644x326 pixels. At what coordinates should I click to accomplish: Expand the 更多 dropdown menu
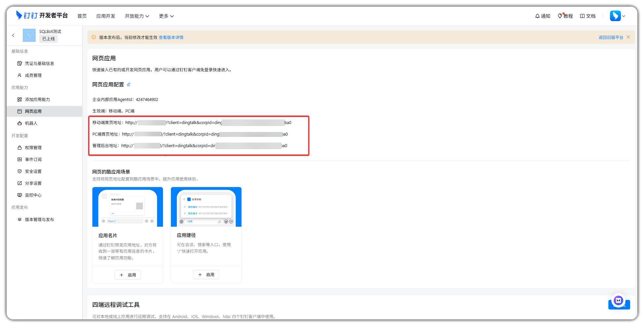click(166, 16)
